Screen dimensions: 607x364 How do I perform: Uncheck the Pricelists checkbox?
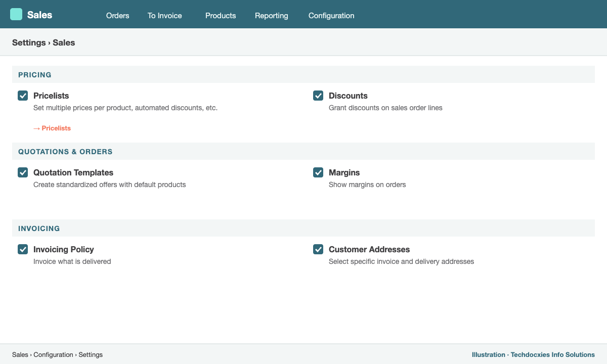tap(23, 96)
